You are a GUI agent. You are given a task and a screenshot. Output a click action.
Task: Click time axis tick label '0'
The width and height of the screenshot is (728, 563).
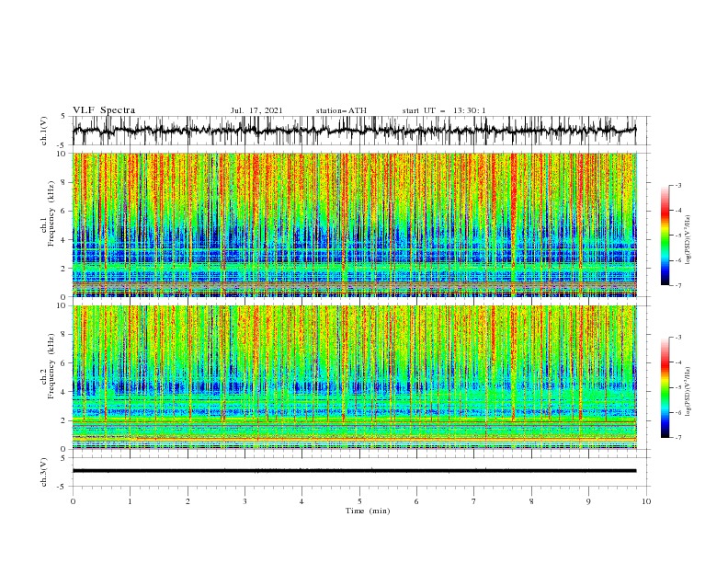click(x=73, y=501)
